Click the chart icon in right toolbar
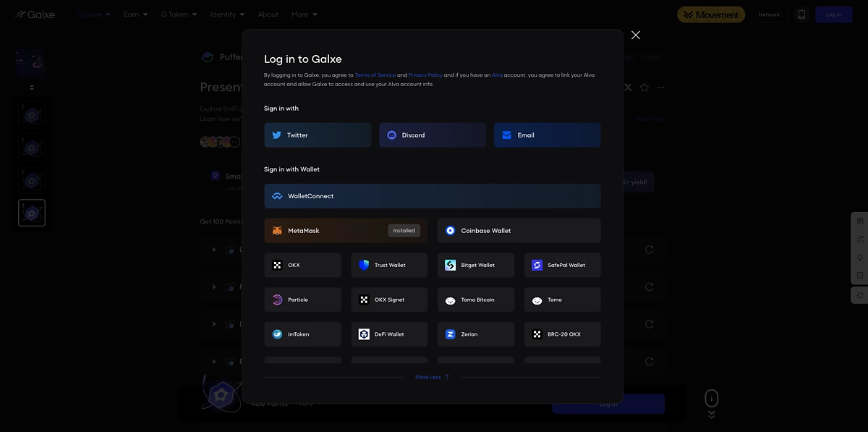Screen dimensions: 868x432 pyautogui.click(x=860, y=240)
